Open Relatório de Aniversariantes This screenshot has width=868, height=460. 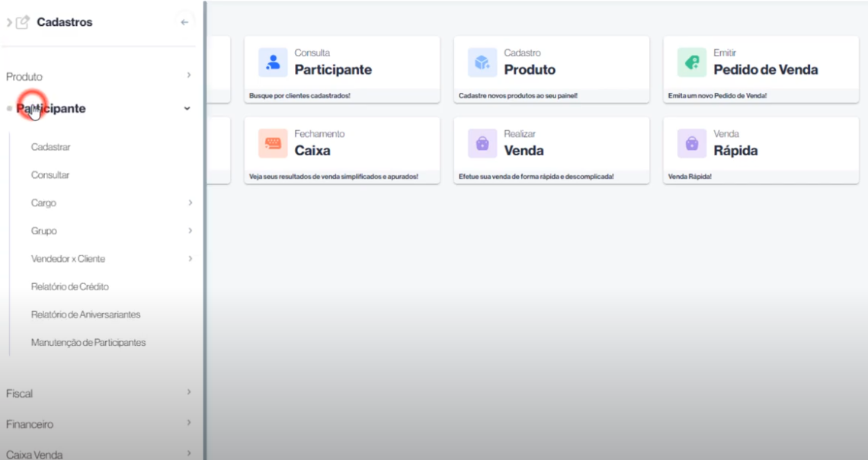pos(85,315)
